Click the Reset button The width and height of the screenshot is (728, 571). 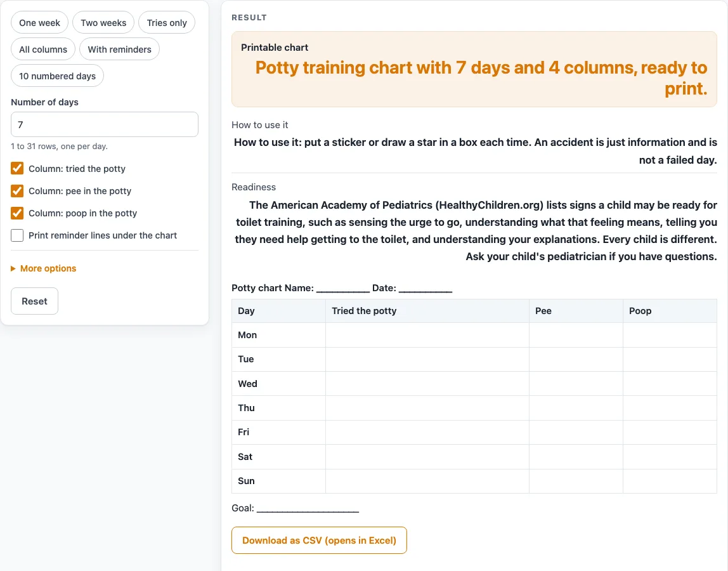(34, 301)
